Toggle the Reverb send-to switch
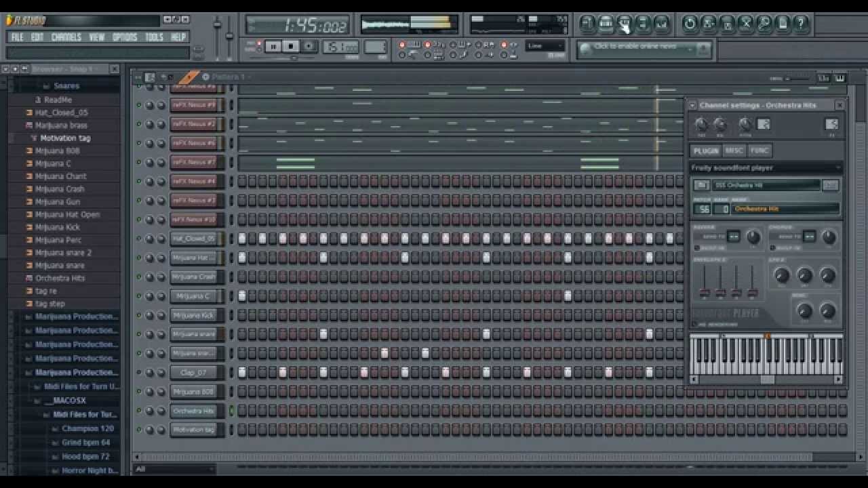The width and height of the screenshot is (868, 488). [x=733, y=236]
